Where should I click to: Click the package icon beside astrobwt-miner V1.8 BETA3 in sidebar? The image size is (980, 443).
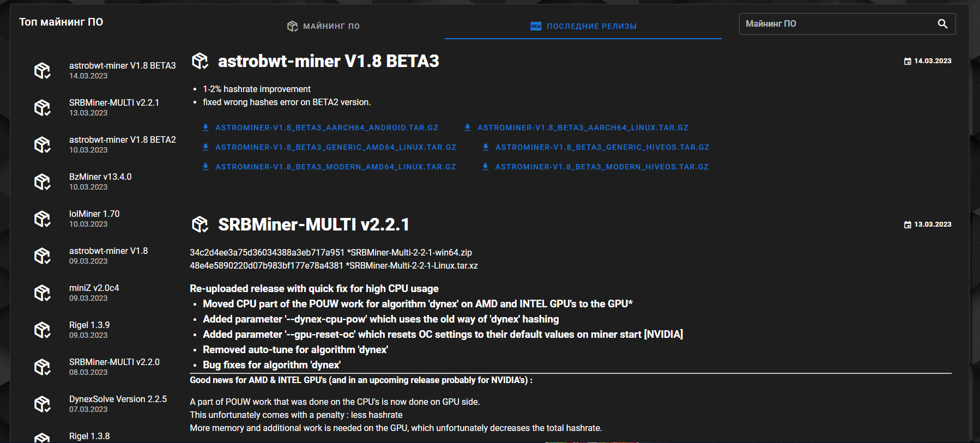(x=43, y=70)
